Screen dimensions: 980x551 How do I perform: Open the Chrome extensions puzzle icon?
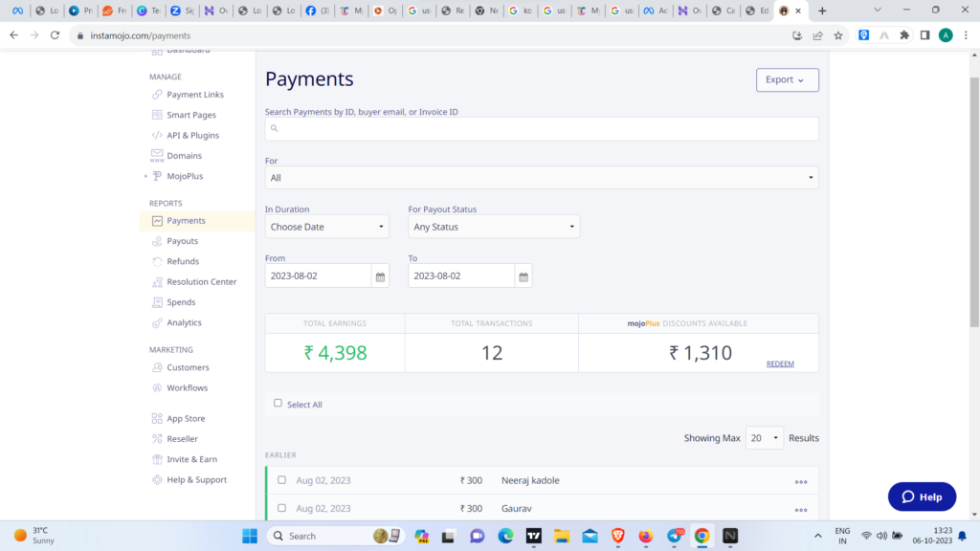click(904, 35)
